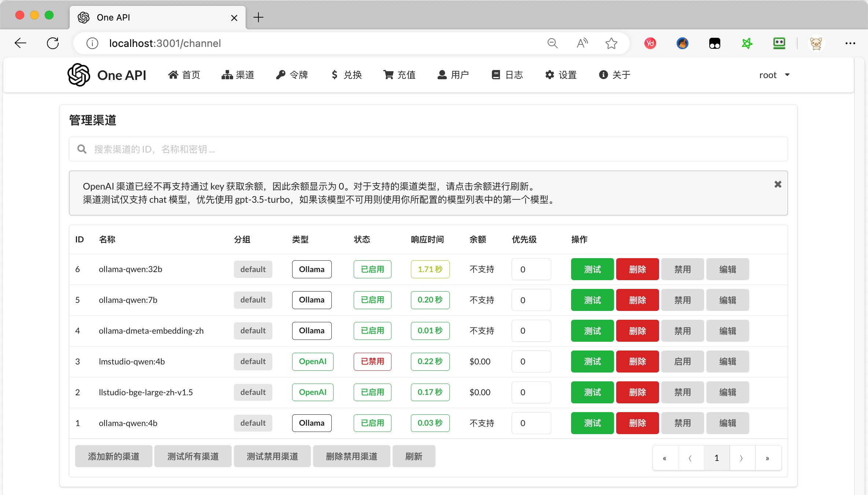Click the One API logo icon

pyautogui.click(x=79, y=75)
